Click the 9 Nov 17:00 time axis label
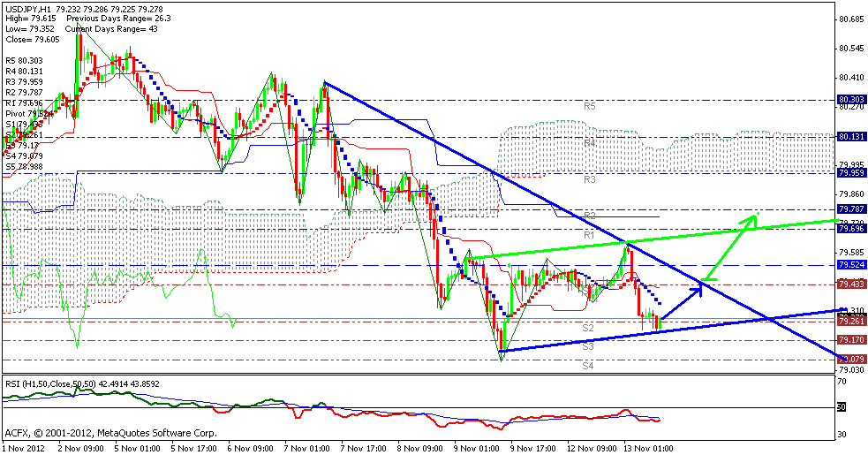The width and height of the screenshot is (868, 455). [532, 447]
